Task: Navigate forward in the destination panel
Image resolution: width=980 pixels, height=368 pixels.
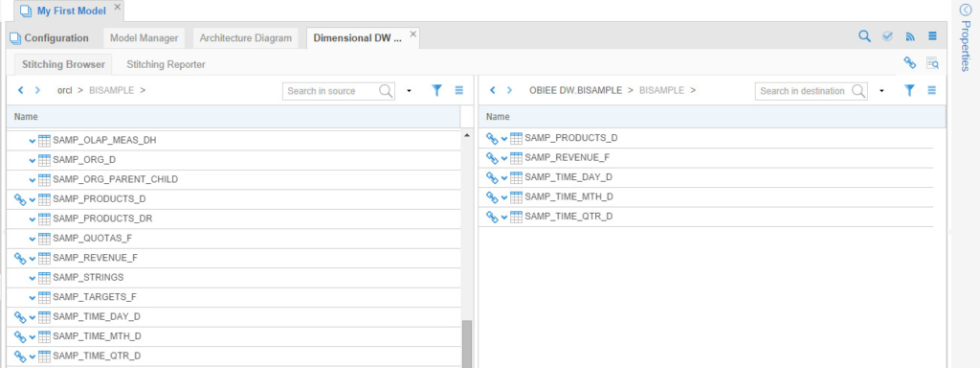Action: (509, 90)
